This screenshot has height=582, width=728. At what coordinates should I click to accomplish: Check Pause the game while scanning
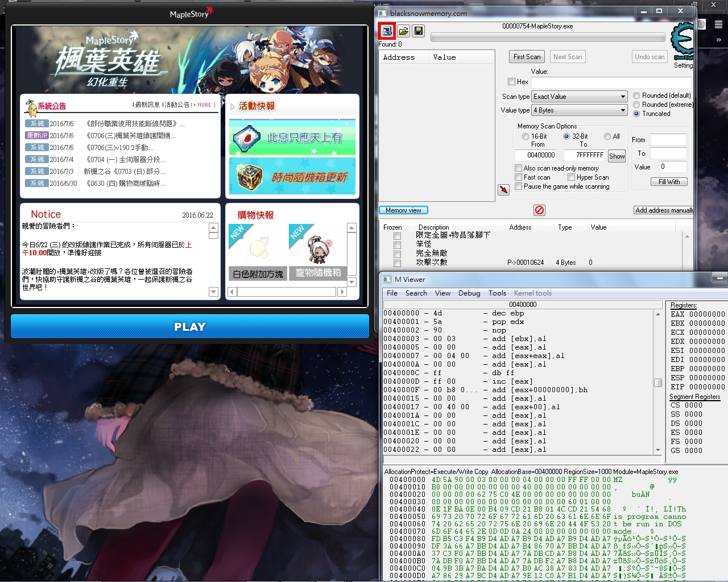[518, 186]
